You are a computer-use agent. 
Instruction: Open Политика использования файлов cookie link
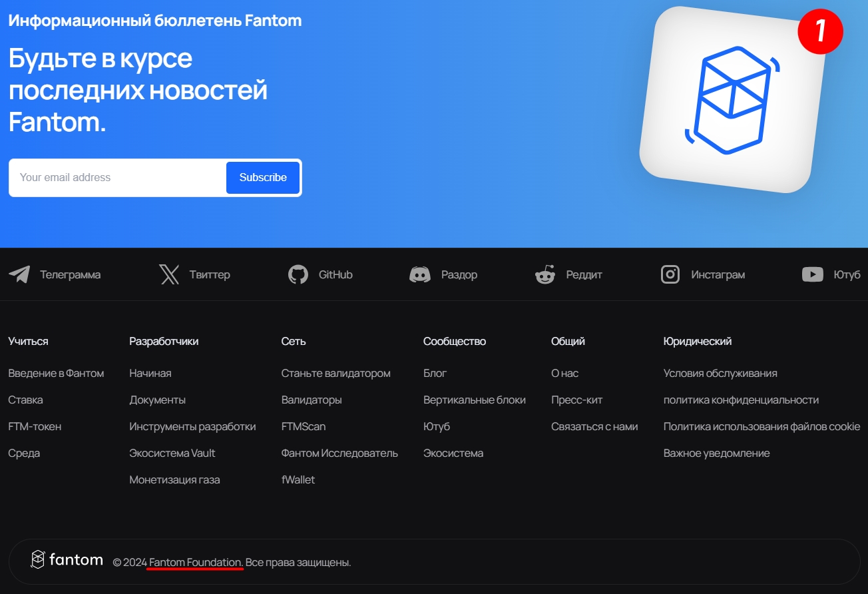762,427
